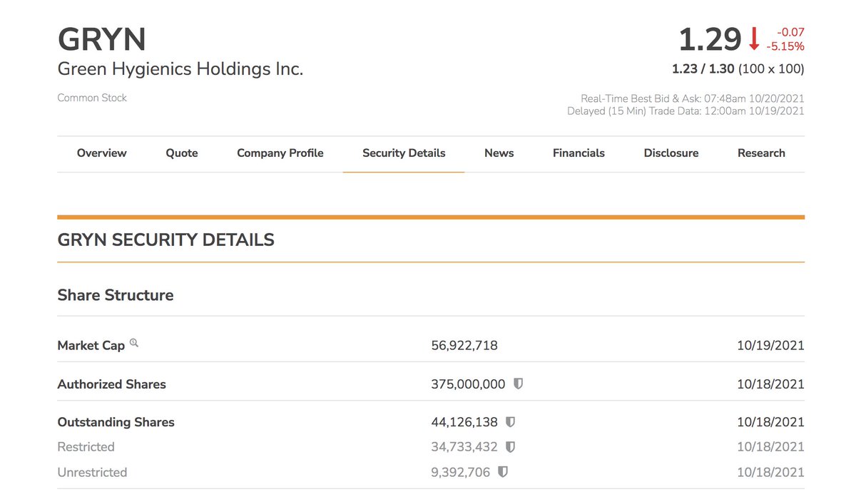Click the Unrestricted row date 10/18/2021
Screen dimensions: 856x504
click(x=770, y=473)
